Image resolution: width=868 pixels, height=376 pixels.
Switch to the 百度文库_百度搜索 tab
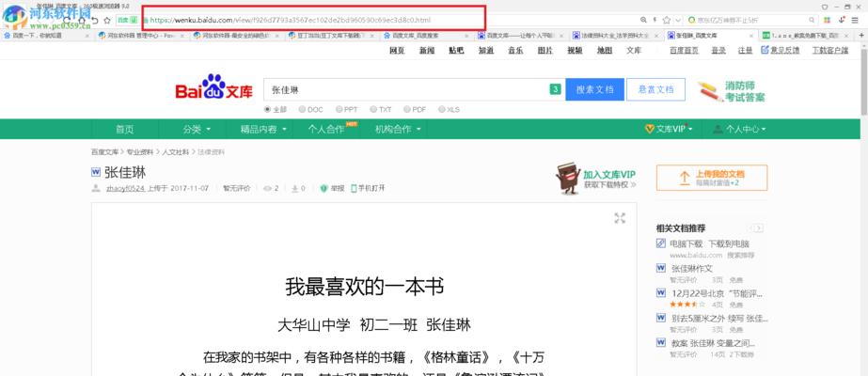coord(426,36)
